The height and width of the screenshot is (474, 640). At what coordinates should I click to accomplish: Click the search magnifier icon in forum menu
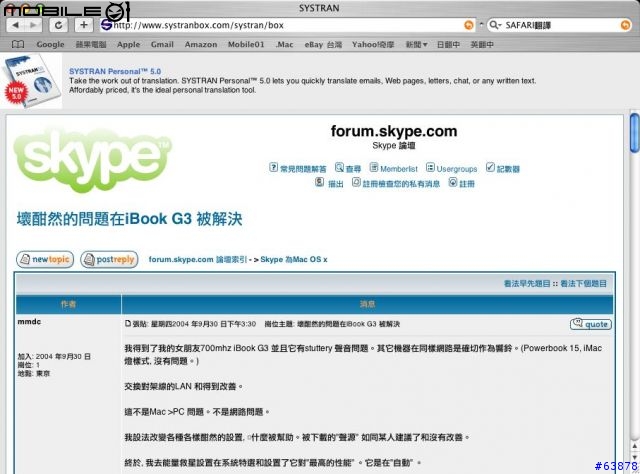pyautogui.click(x=339, y=167)
